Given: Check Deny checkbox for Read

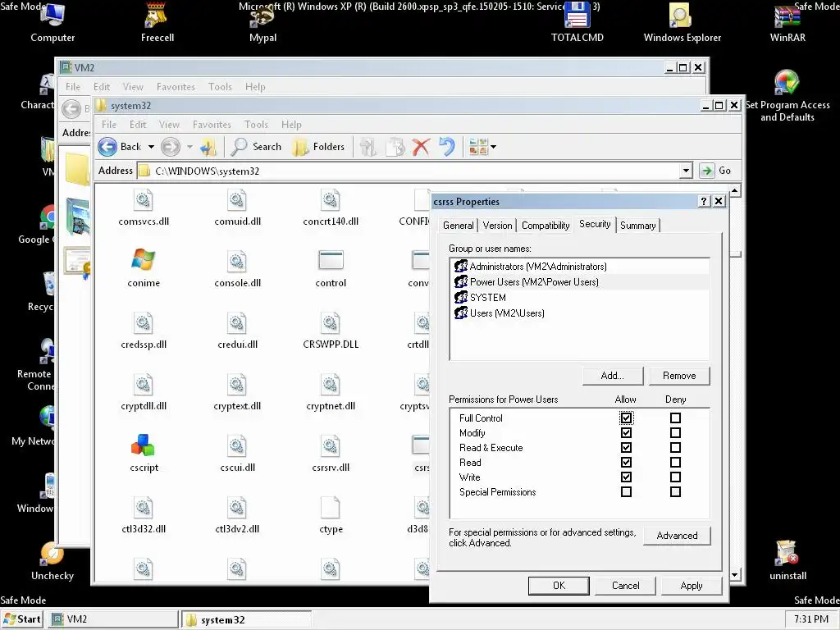Looking at the screenshot, I should (x=676, y=462).
